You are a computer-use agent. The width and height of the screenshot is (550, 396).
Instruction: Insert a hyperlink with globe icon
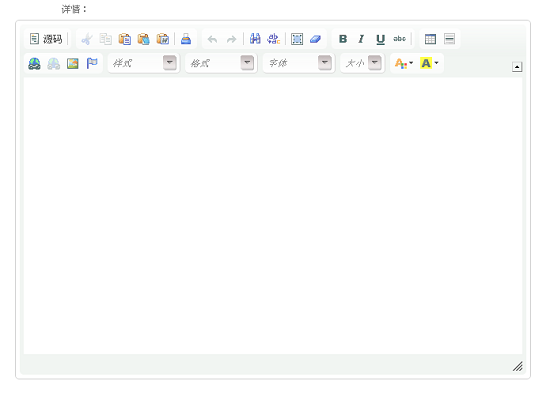pyautogui.click(x=34, y=63)
